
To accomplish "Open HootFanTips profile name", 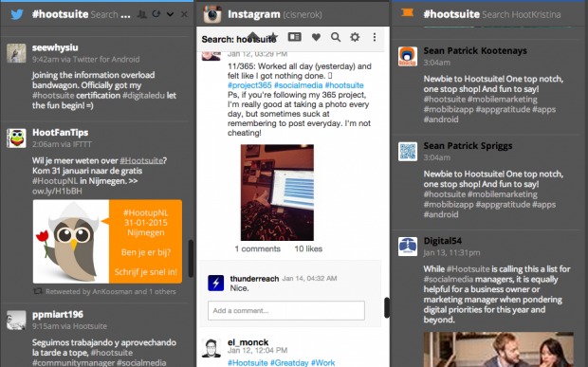I will pos(61,133).
